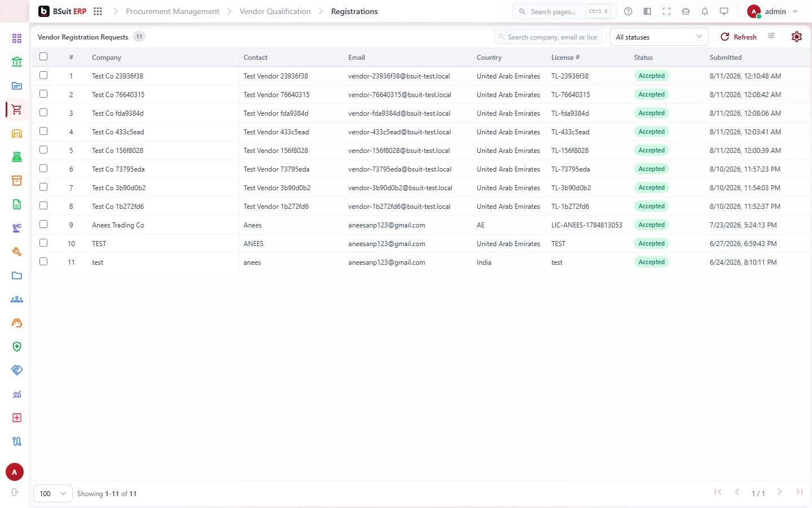Open the green shield icon in the sidebar
Viewport: 812px width, 508px height.
point(17,347)
